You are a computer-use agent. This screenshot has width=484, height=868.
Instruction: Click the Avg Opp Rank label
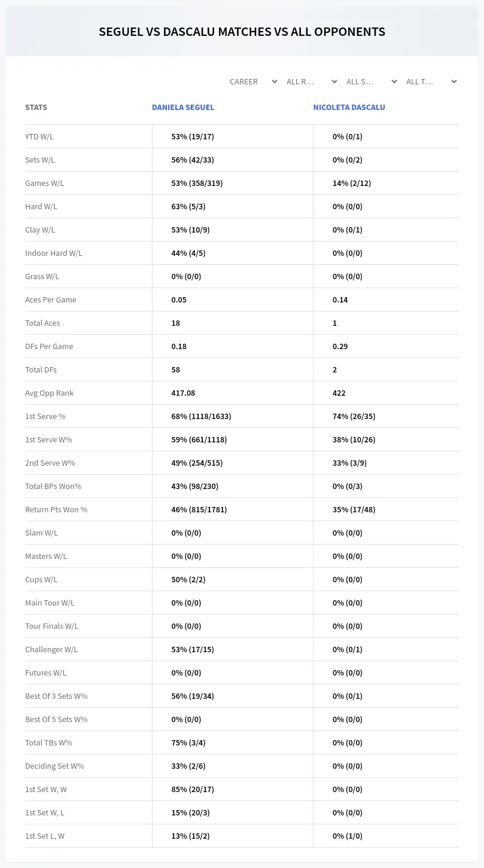pyautogui.click(x=50, y=393)
